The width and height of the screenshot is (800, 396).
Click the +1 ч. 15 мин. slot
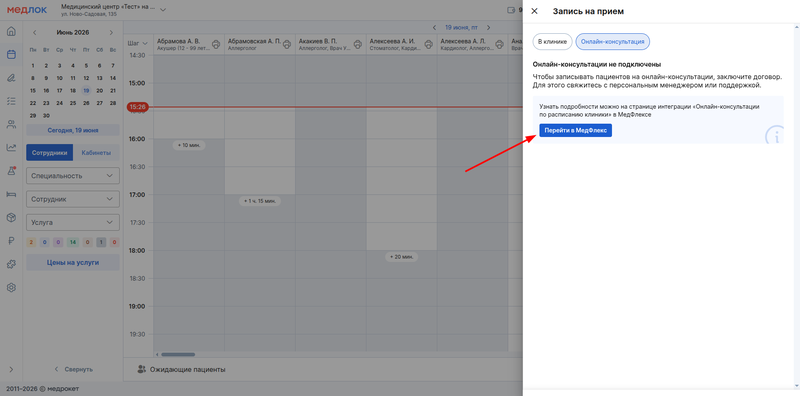pyautogui.click(x=260, y=201)
